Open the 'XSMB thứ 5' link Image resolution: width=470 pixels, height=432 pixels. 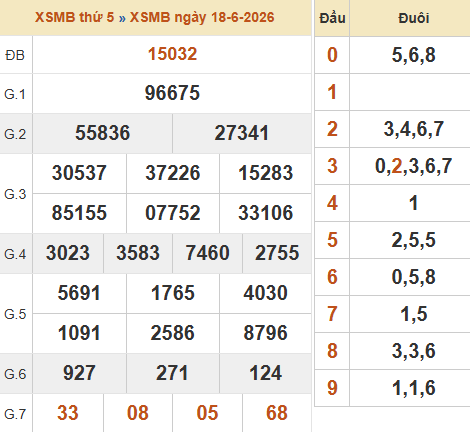point(74,17)
